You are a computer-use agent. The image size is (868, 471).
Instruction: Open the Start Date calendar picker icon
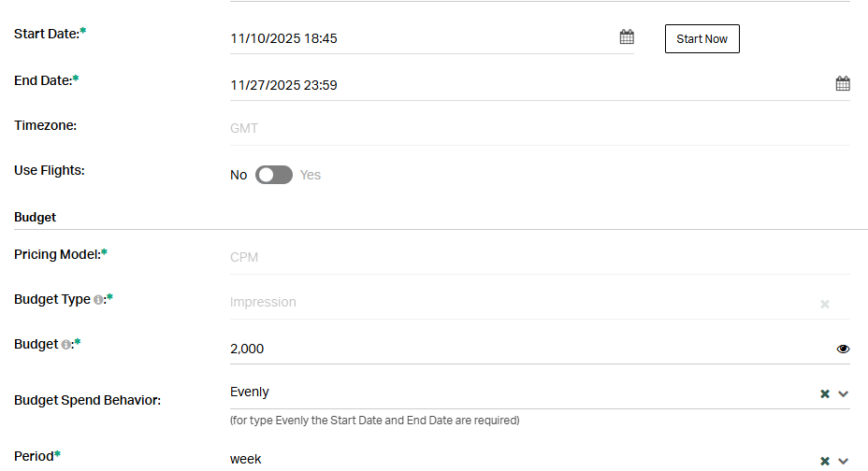(x=627, y=37)
